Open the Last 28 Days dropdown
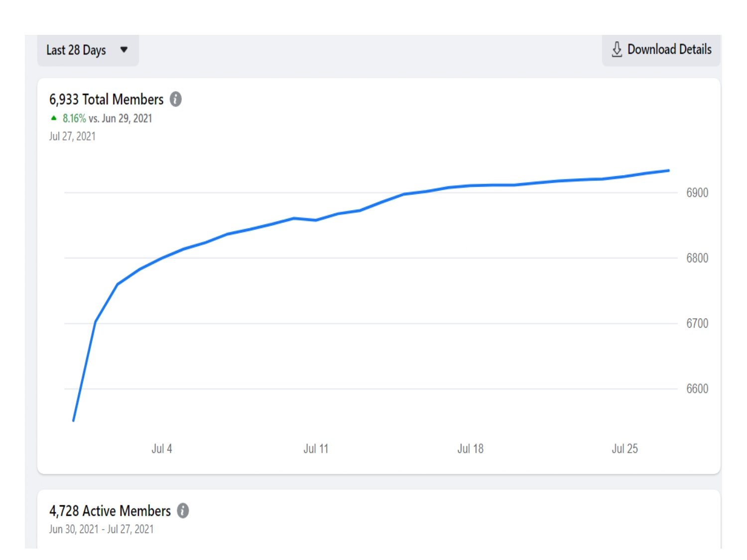Screen dimensions: 747x560 coord(87,50)
